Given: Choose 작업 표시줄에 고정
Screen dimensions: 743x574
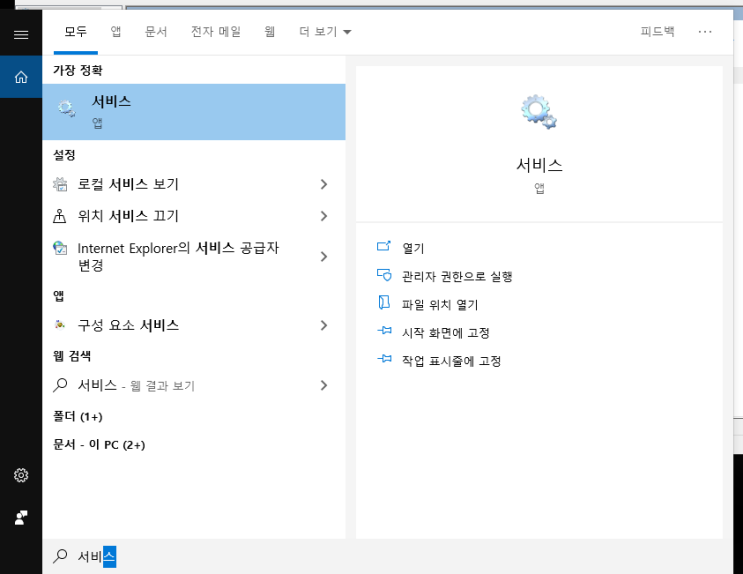Looking at the screenshot, I should pos(452,361).
